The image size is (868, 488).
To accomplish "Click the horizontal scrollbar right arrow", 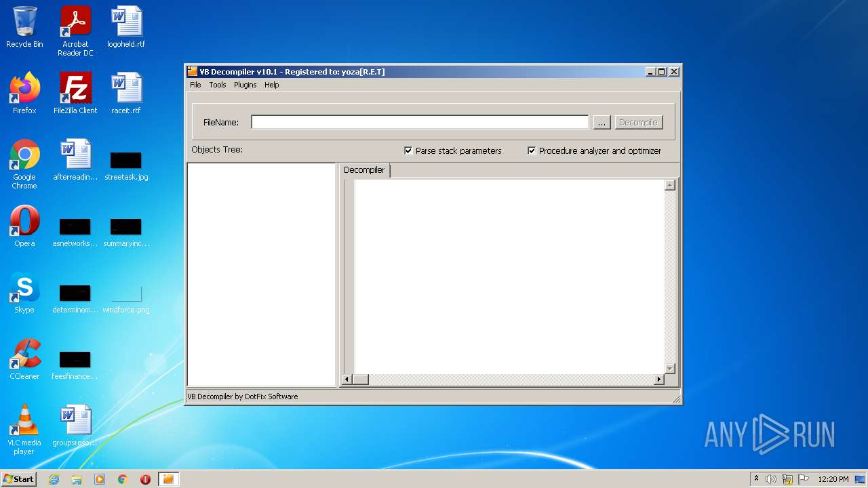I will (658, 380).
